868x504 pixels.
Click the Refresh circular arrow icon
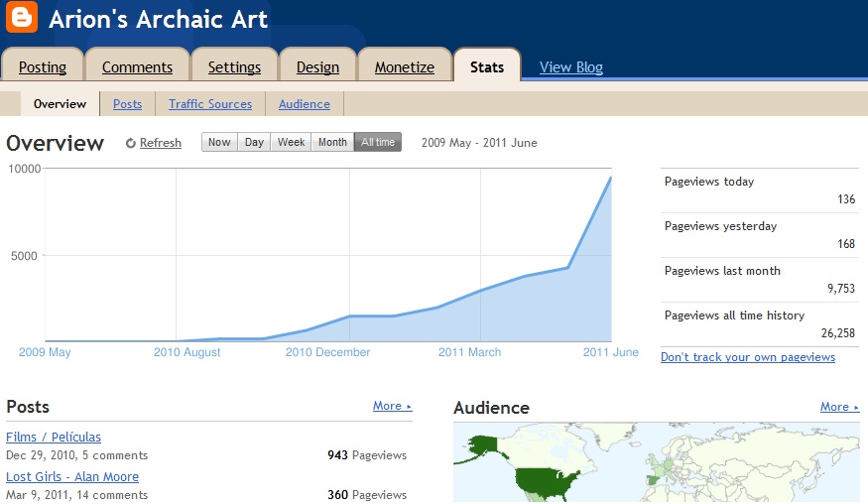coord(131,143)
